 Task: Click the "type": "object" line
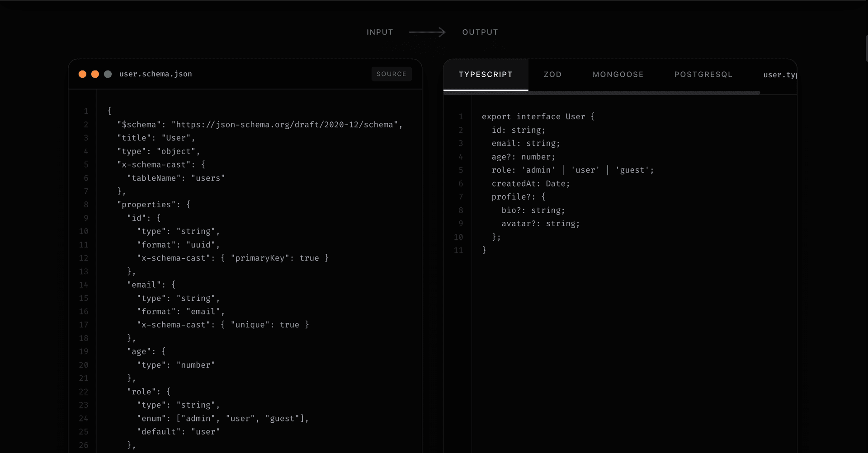(158, 151)
